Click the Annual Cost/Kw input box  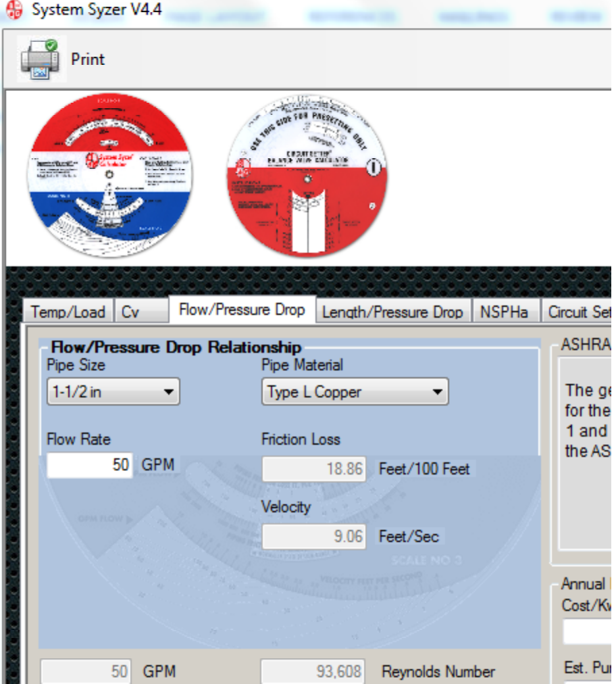[x=588, y=632]
